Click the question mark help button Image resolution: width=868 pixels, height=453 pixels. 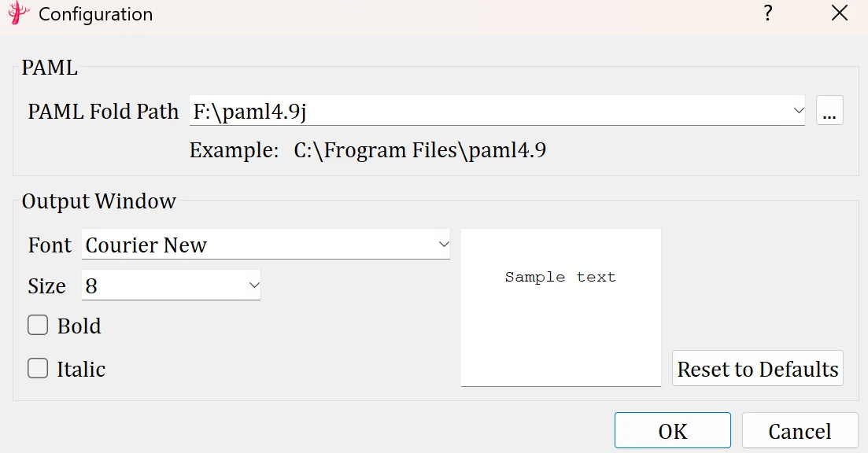click(767, 14)
